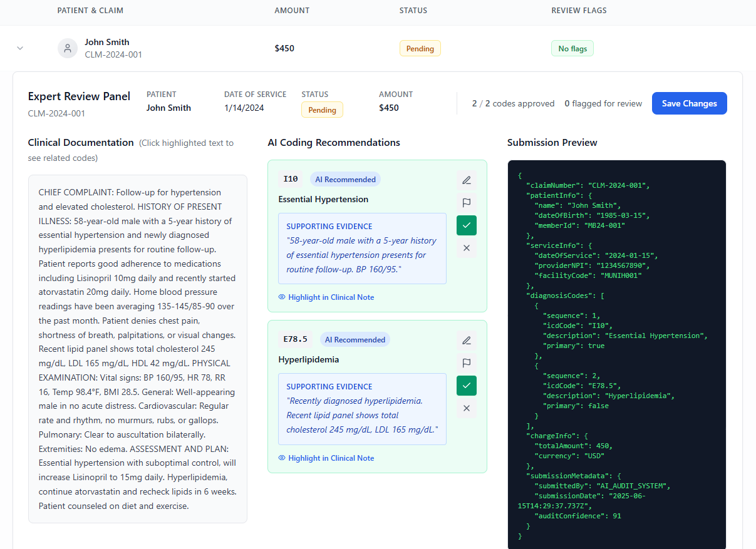Click the AI Coding Recommendations heading

coord(334,143)
